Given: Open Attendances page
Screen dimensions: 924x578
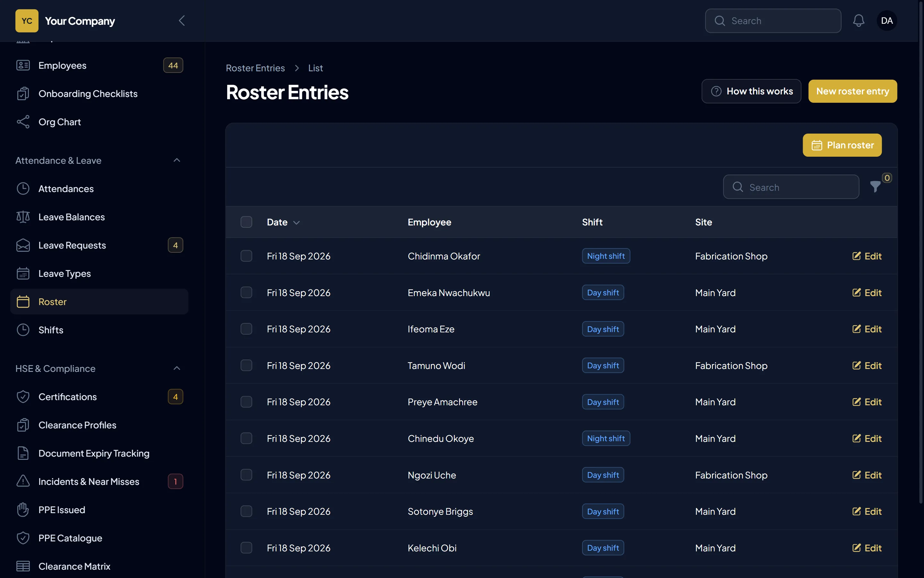Looking at the screenshot, I should [x=99, y=188].
